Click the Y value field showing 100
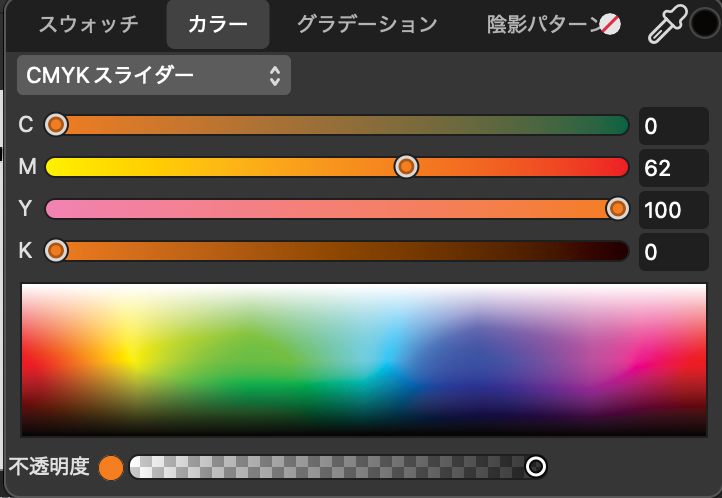 coord(673,210)
